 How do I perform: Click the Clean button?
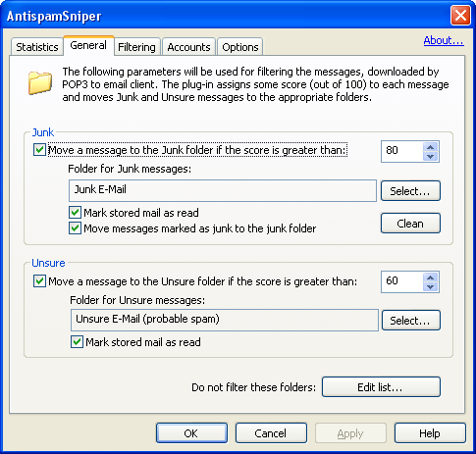coord(410,224)
